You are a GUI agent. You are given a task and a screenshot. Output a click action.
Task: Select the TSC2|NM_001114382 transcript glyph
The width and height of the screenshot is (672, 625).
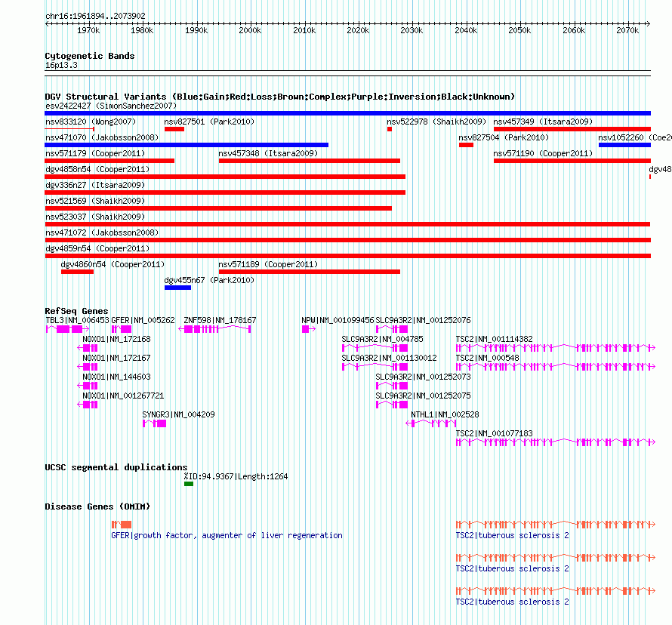click(556, 348)
